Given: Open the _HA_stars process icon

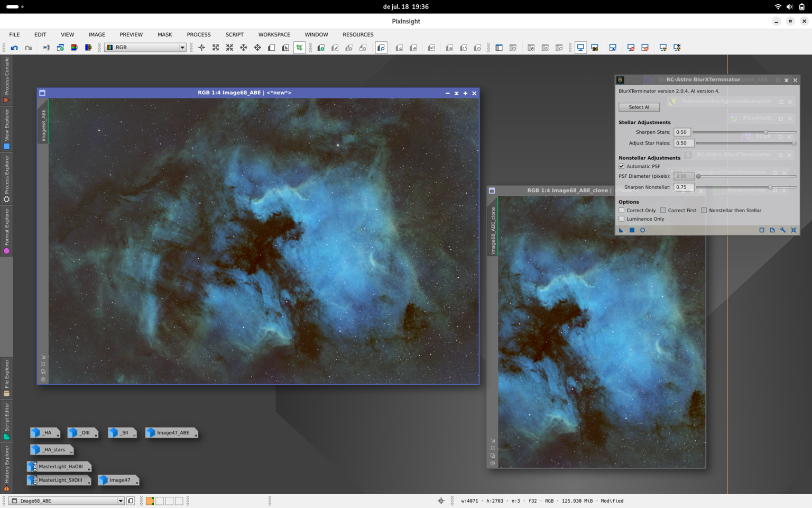Looking at the screenshot, I should [x=52, y=450].
